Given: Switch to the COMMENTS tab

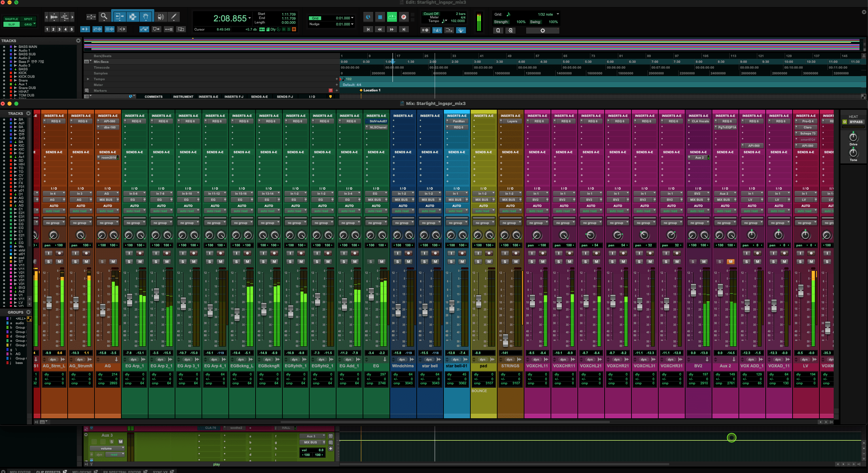Looking at the screenshot, I should (154, 97).
